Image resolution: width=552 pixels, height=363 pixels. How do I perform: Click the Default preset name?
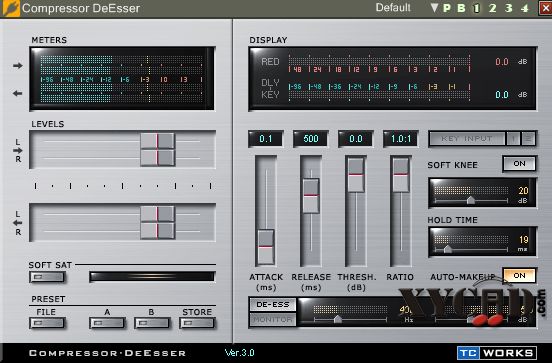(x=393, y=7)
